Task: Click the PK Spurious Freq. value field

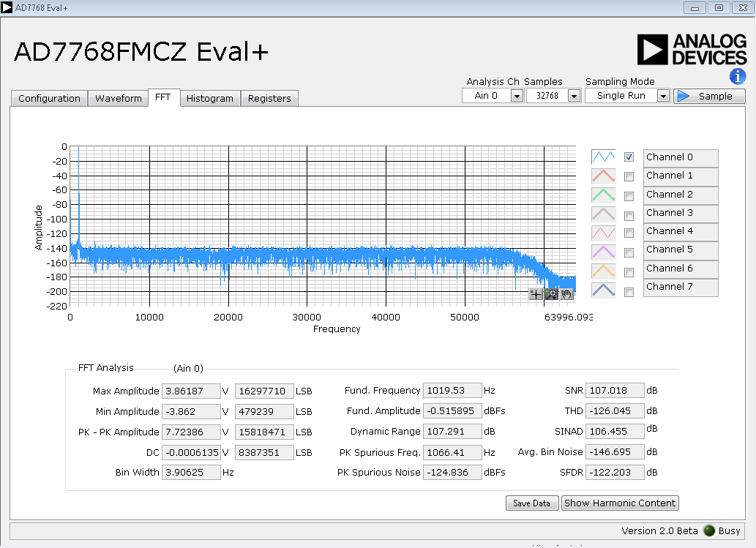Action: pyautogui.click(x=452, y=453)
